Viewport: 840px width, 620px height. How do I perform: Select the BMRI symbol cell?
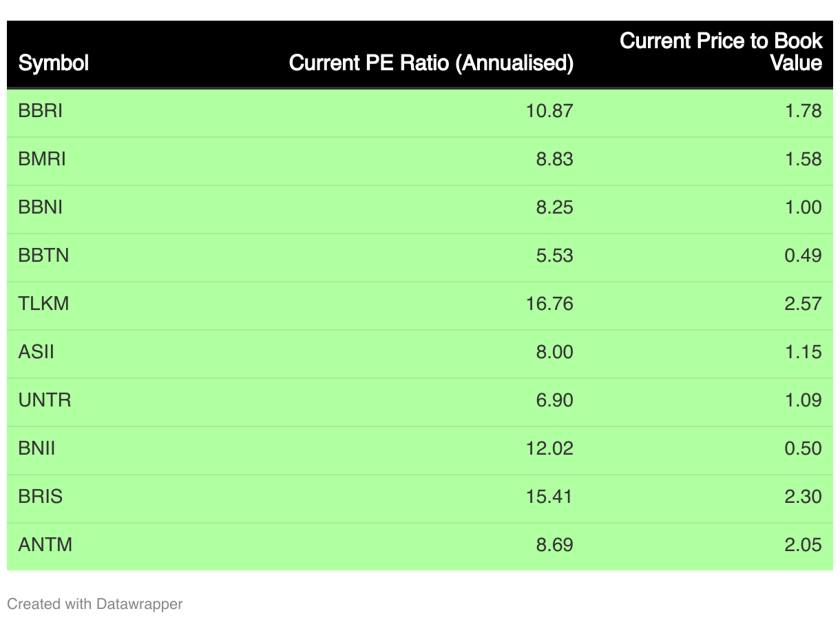click(x=42, y=159)
